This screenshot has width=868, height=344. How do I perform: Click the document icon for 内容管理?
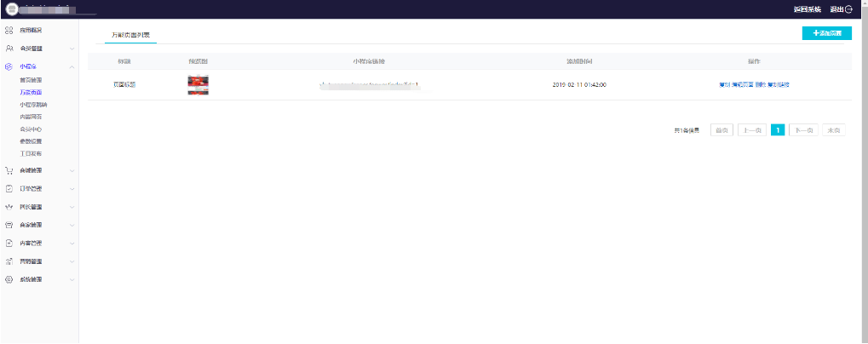tap(9, 244)
